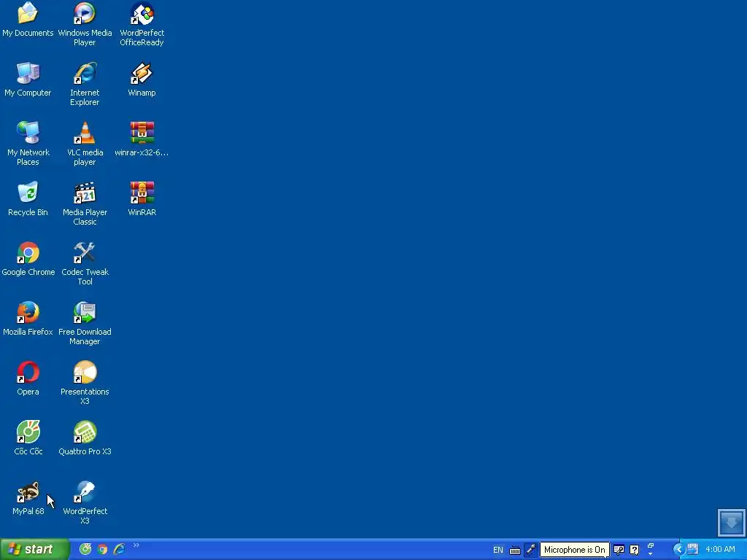747x560 pixels.
Task: Launch Chrome from the Quick Launch bar
Action: (x=102, y=550)
